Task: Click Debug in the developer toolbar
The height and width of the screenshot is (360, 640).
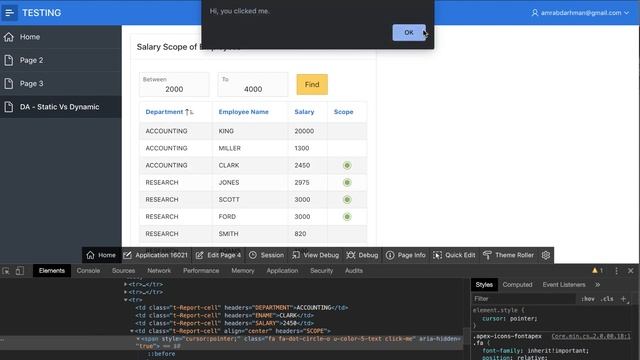Action: (362, 255)
